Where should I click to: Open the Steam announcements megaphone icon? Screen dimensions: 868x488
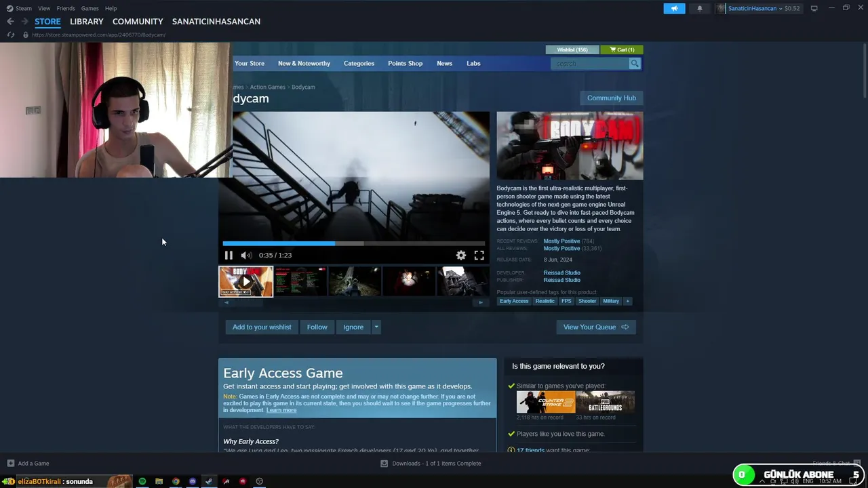(x=674, y=8)
